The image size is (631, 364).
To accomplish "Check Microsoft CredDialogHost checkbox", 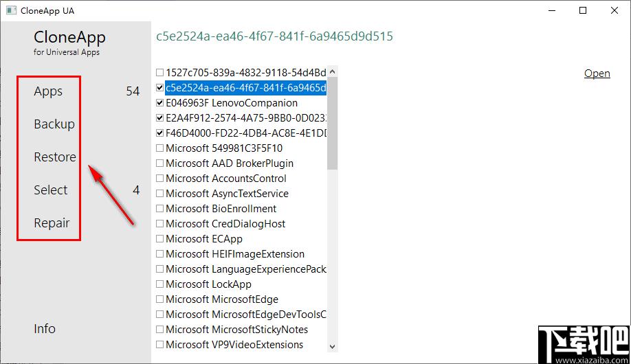I will [159, 224].
